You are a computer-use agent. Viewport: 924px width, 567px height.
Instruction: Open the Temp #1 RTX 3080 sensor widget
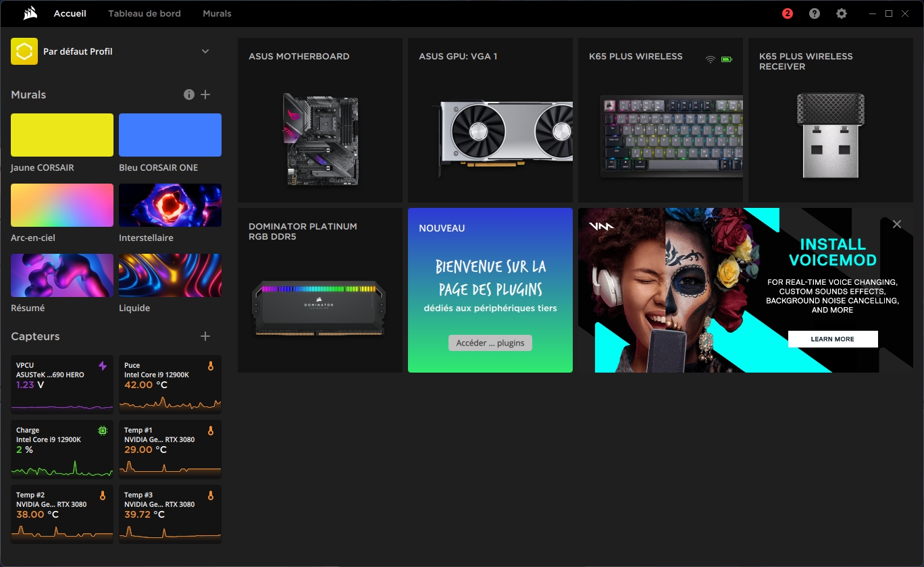pos(170,449)
